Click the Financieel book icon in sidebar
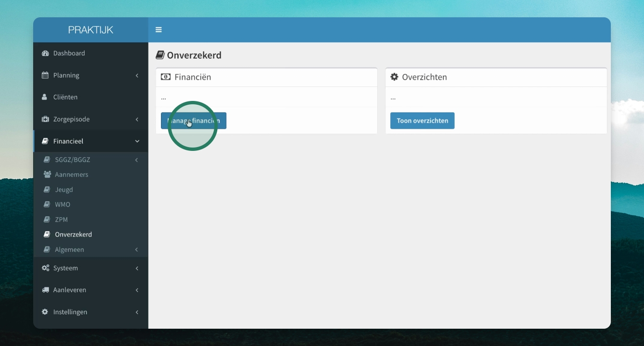This screenshot has height=346, width=644. coord(45,141)
